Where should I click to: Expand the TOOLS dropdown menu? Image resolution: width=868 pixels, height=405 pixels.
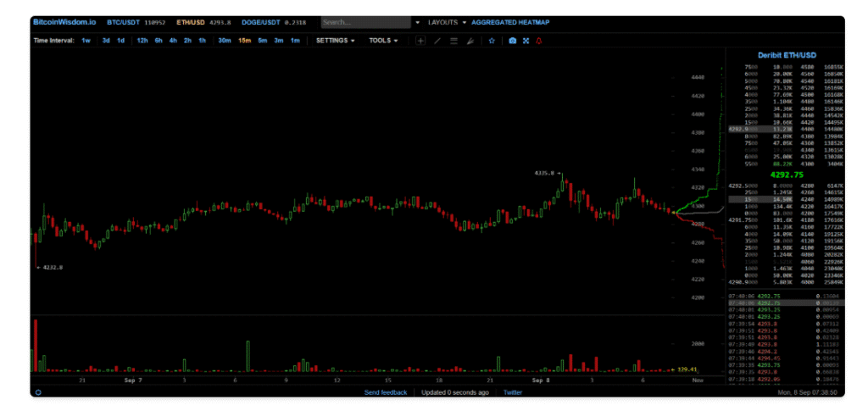[383, 41]
